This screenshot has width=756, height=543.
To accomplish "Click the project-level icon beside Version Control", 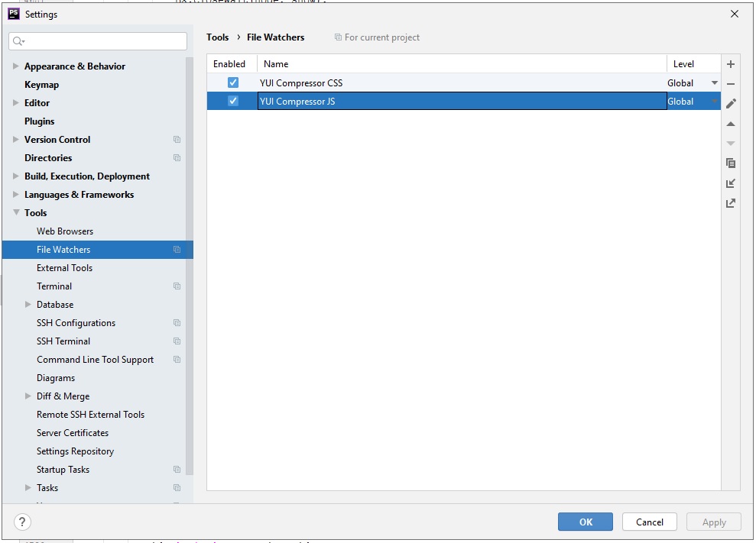I will click(x=177, y=139).
